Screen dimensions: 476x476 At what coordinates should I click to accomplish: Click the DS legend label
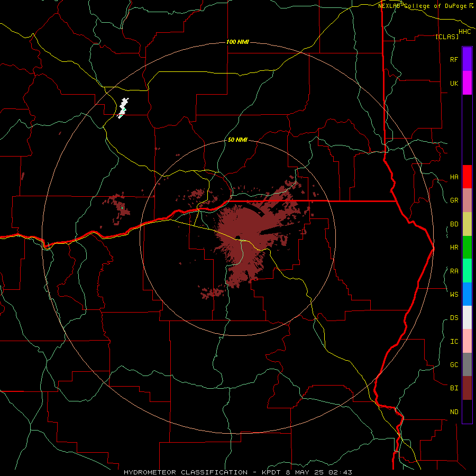coord(454,318)
